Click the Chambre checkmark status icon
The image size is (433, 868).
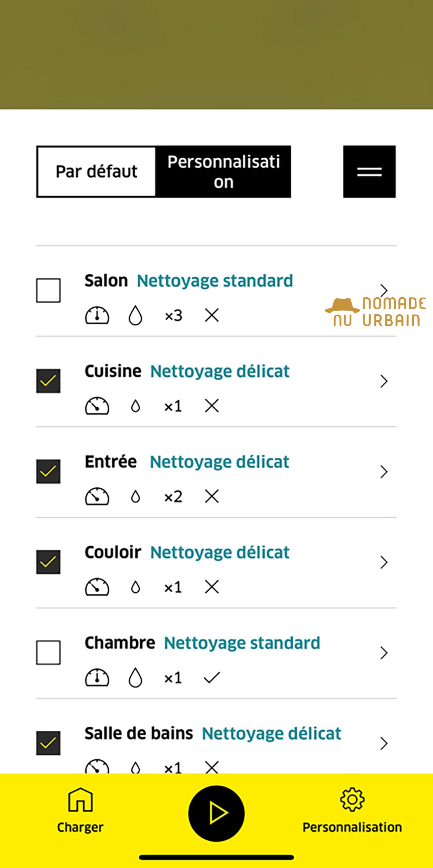click(212, 677)
